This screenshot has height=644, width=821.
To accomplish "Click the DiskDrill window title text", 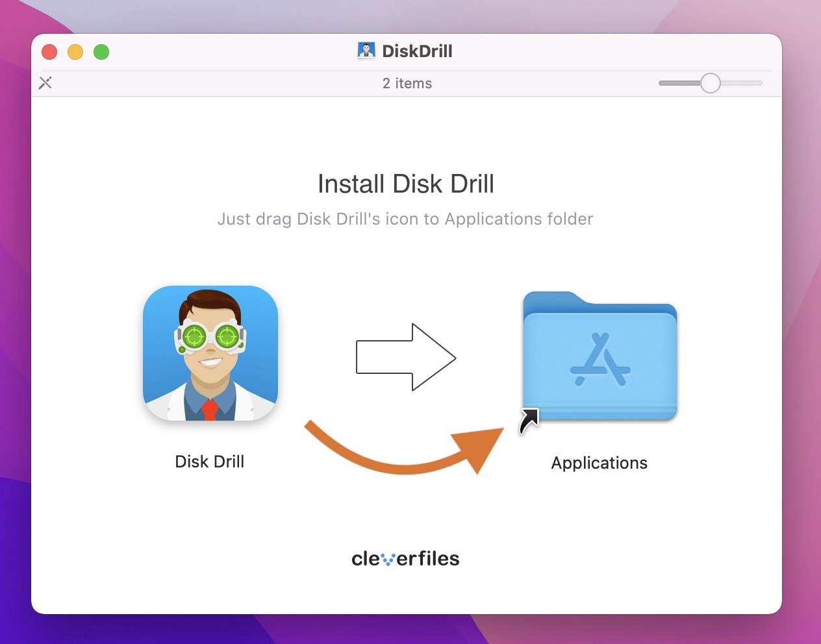I will point(417,51).
